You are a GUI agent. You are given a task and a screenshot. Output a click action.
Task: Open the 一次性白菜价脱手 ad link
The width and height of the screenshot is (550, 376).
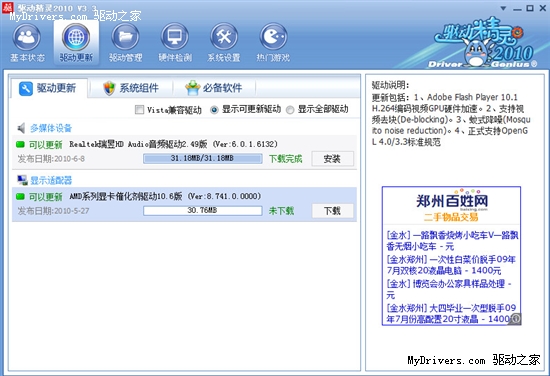(x=451, y=265)
